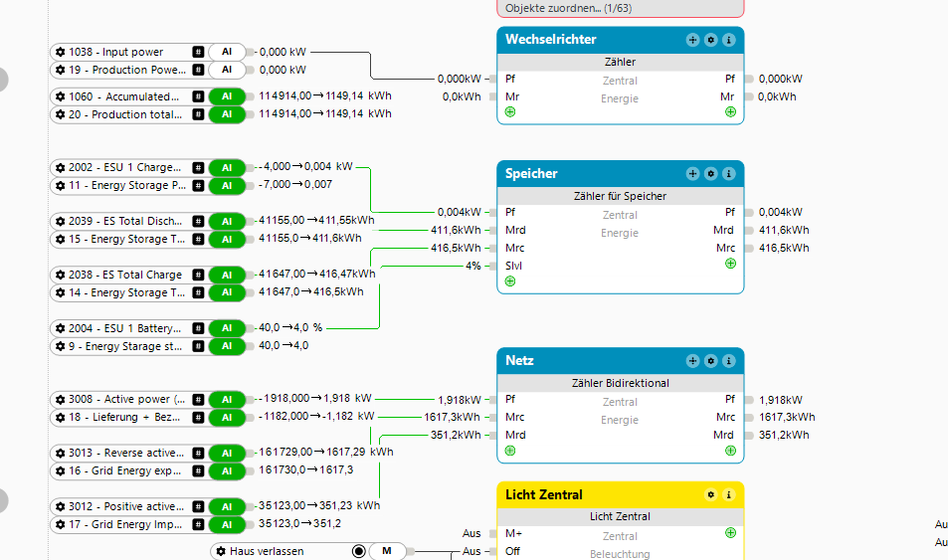Screen dimensions: 948x560
Task: Add output with green plus below Speicher Mrc output
Action: coord(730,264)
